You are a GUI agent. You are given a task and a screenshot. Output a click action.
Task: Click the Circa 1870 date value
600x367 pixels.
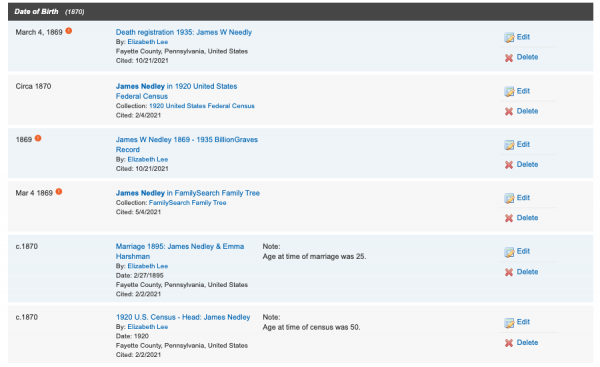coord(33,86)
